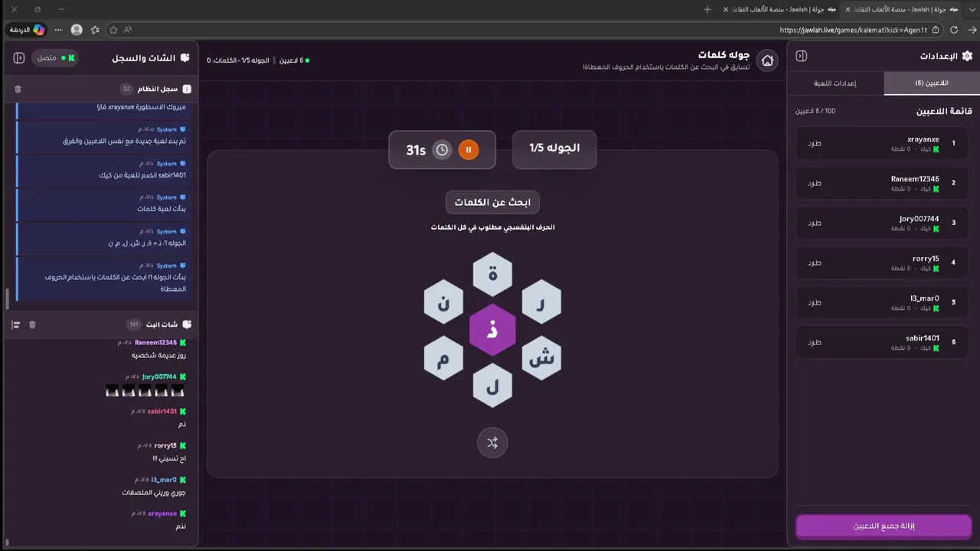View site info lock in address bar

click(936, 30)
